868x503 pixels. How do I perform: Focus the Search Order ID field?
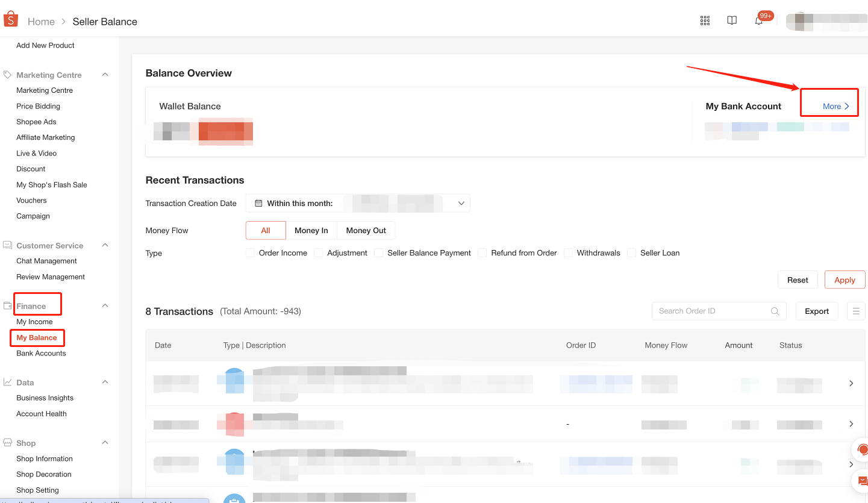[711, 311]
